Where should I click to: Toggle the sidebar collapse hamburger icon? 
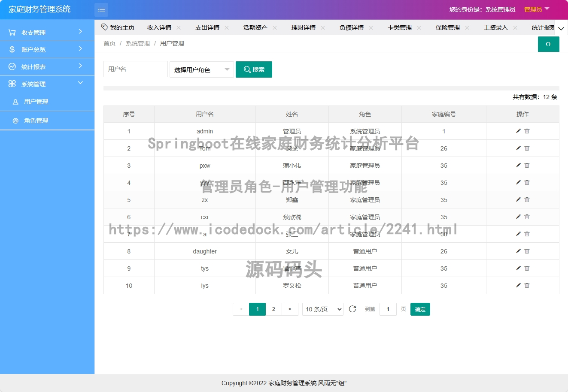coord(101,9)
